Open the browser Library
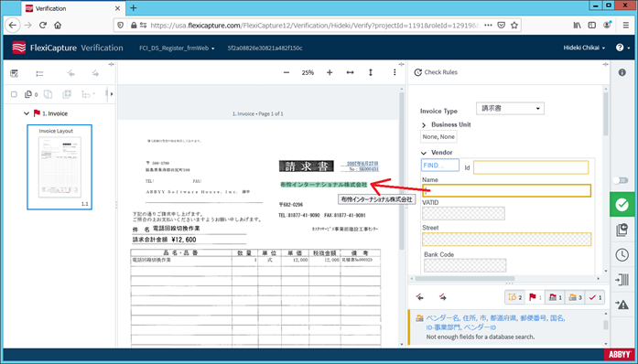This screenshot has width=638, height=364. pyautogui.click(x=577, y=26)
